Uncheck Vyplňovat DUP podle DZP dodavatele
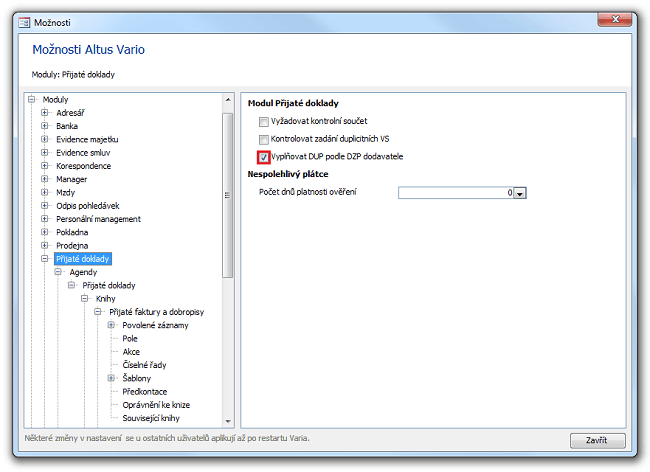 (264, 157)
